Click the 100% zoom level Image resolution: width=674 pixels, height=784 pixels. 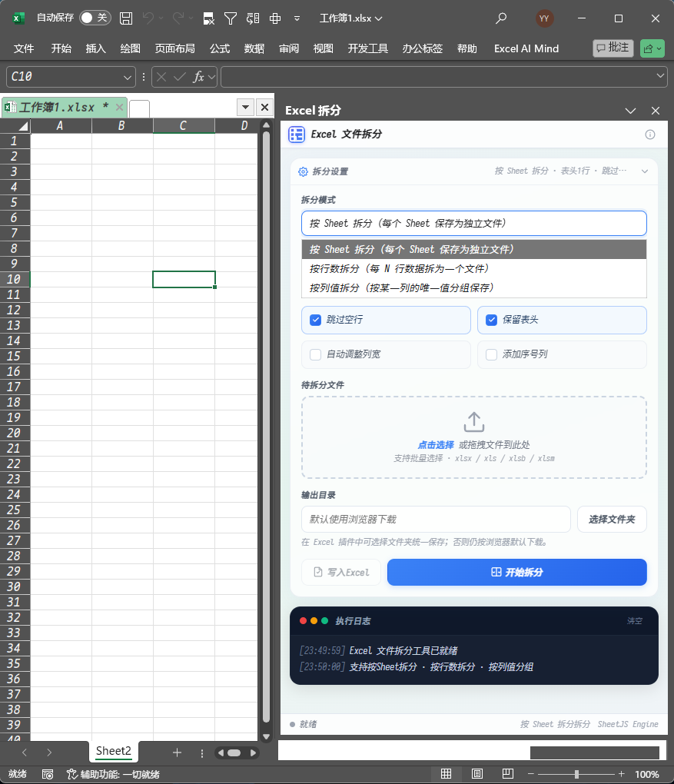point(646,775)
